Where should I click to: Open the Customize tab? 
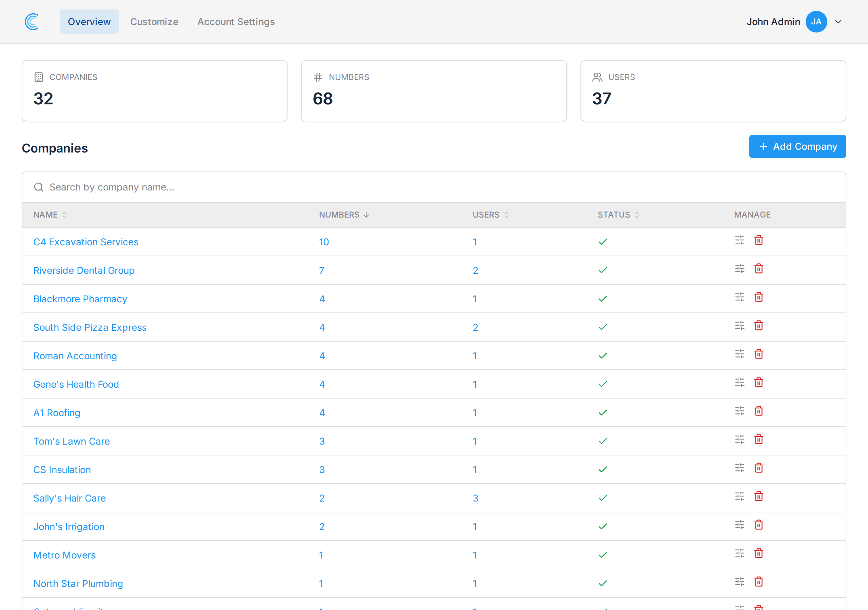[154, 22]
